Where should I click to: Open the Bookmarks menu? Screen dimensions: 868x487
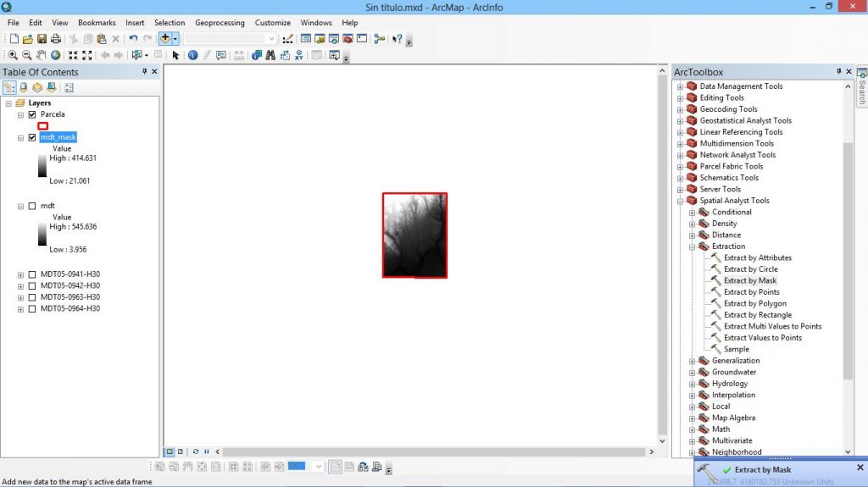(x=97, y=23)
